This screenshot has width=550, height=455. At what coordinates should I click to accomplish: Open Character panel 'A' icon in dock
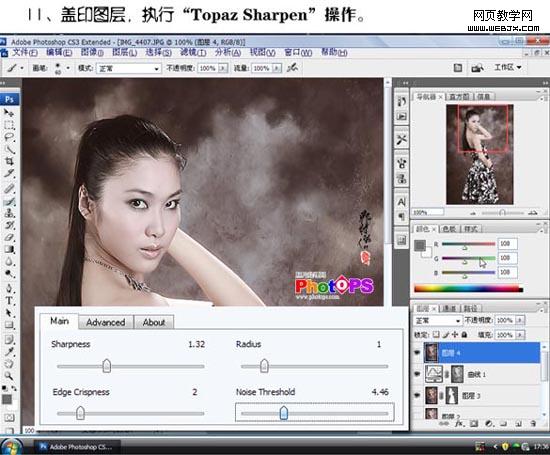pyautogui.click(x=402, y=201)
